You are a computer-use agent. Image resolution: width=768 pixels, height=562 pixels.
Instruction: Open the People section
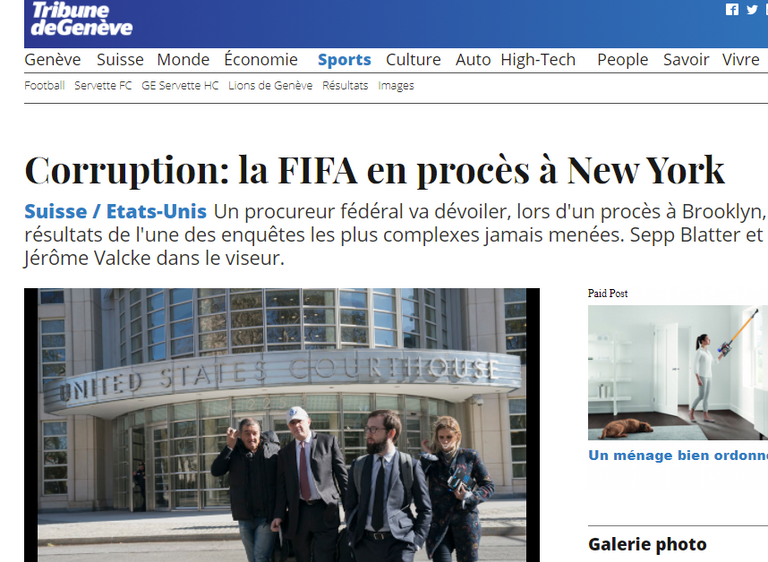coord(623,60)
